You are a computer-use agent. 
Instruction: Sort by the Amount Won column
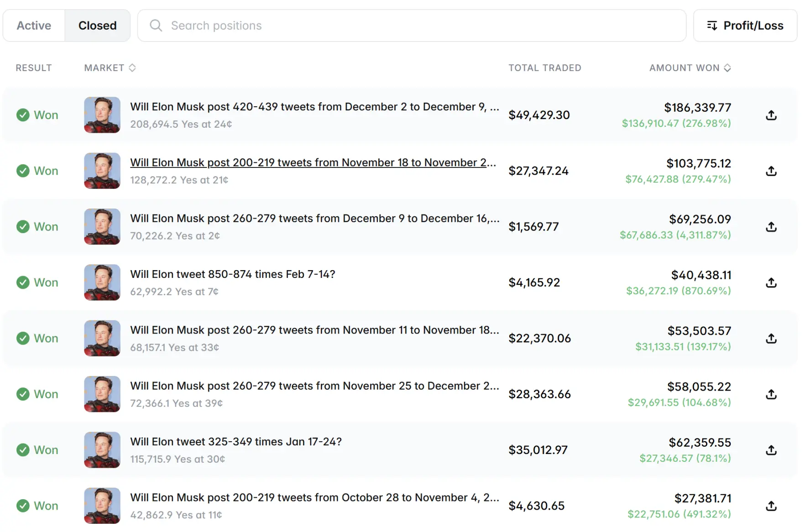pos(690,68)
